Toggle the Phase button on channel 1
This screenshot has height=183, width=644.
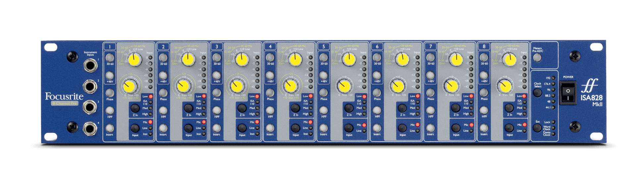coord(110,93)
